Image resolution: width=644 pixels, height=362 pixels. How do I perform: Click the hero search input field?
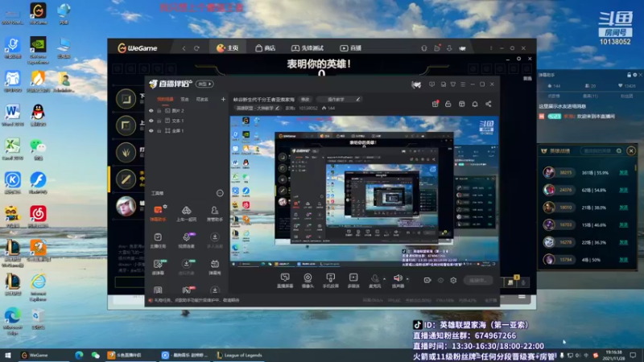click(x=602, y=151)
